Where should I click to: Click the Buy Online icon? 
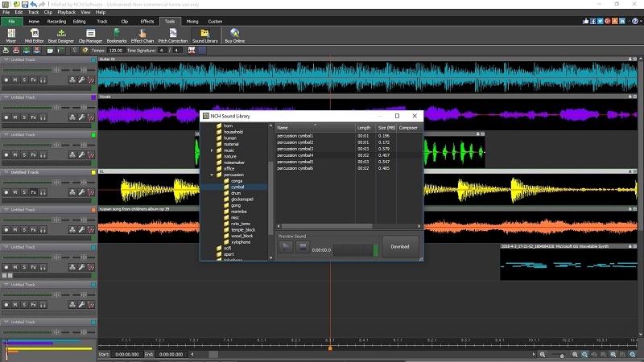(x=234, y=35)
